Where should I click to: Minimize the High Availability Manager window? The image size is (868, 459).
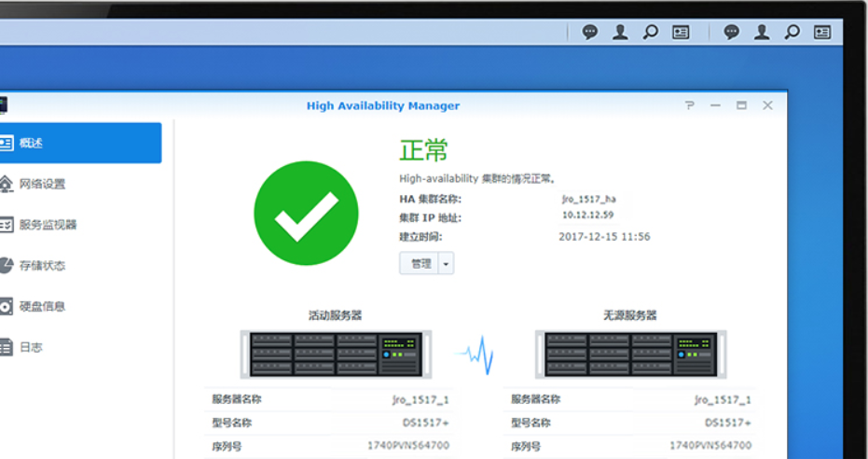click(715, 105)
